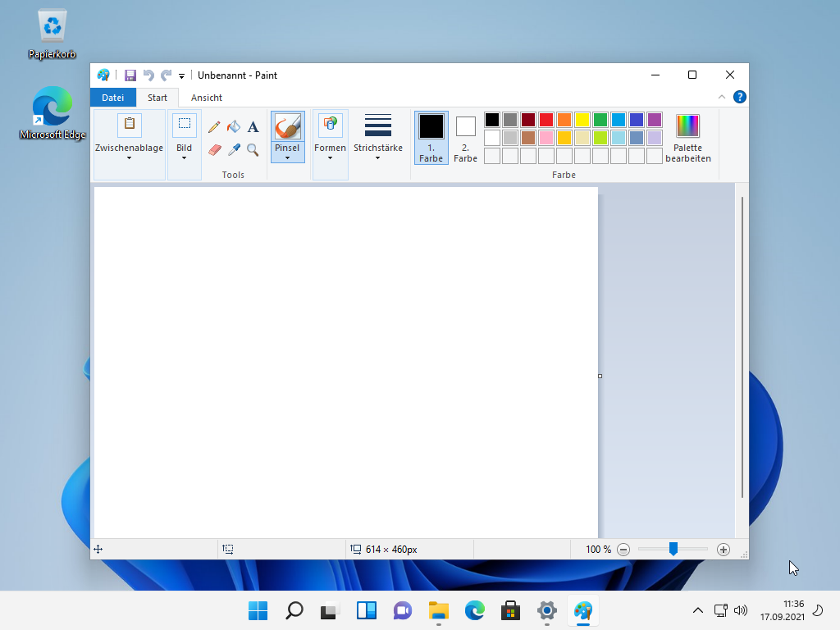The height and width of the screenshot is (630, 840).
Task: Click the canvas right-edge resize handle
Action: pos(600,376)
